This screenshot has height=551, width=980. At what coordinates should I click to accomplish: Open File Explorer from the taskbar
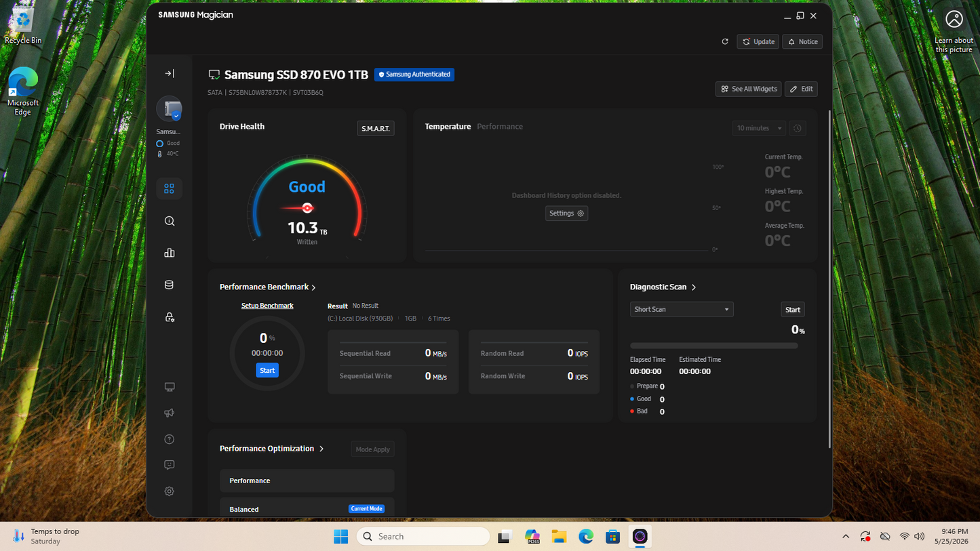click(559, 537)
